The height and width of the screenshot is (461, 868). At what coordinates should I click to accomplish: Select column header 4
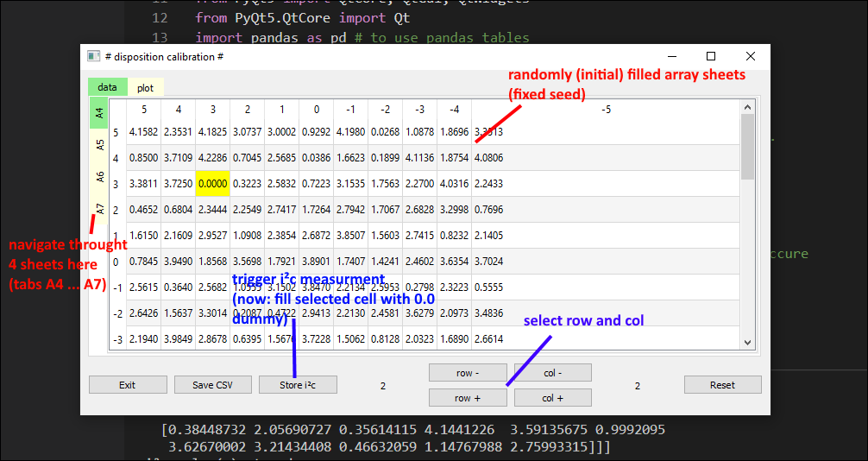pos(179,110)
